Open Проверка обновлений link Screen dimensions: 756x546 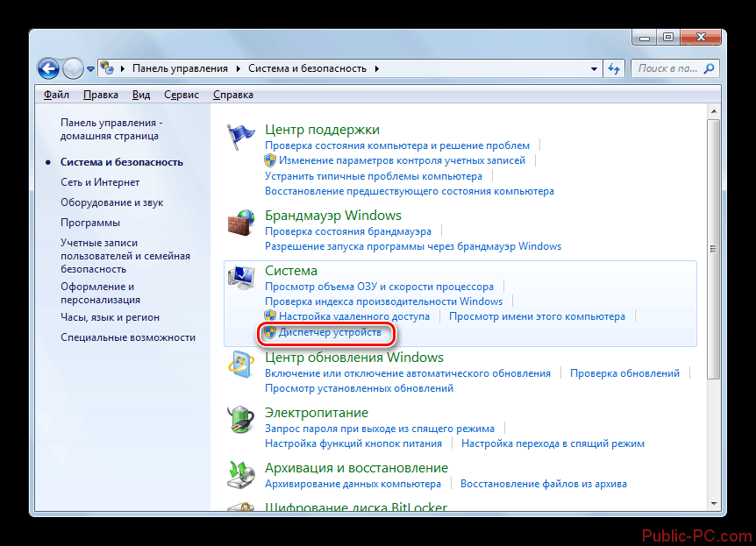(624, 373)
